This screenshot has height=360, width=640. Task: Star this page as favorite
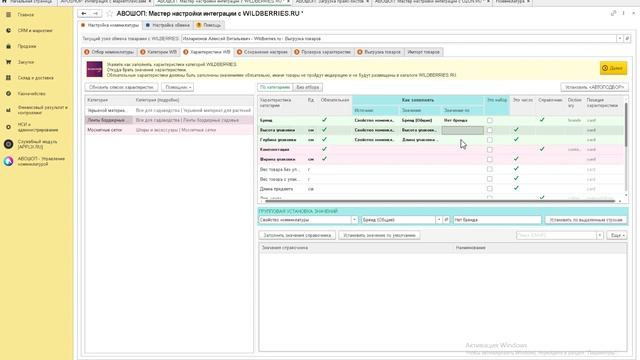coord(109,13)
